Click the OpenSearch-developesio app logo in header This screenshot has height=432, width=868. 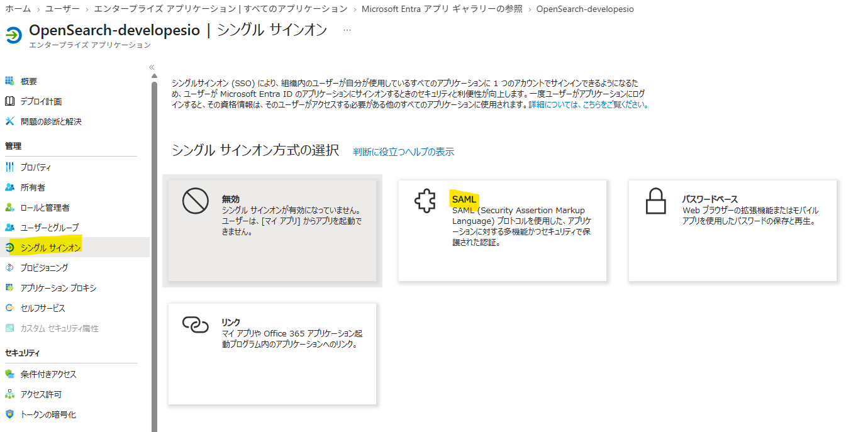tap(14, 35)
